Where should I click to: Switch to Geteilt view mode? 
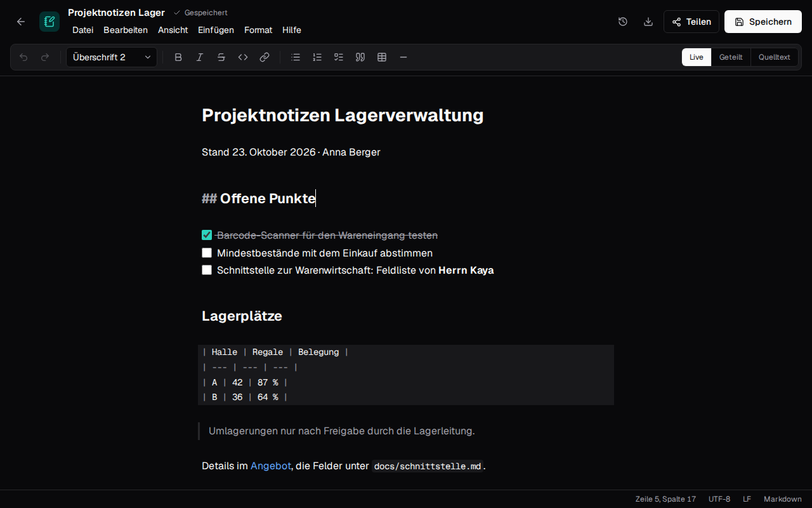731,57
